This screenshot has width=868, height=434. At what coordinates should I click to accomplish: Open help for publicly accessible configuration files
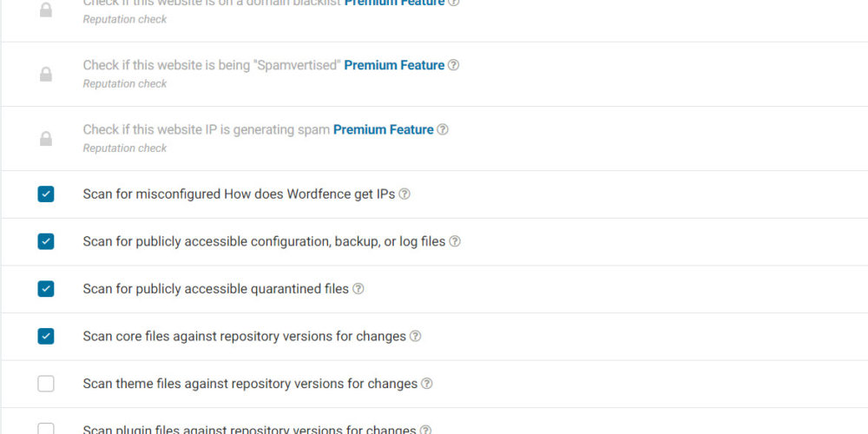pyautogui.click(x=455, y=241)
